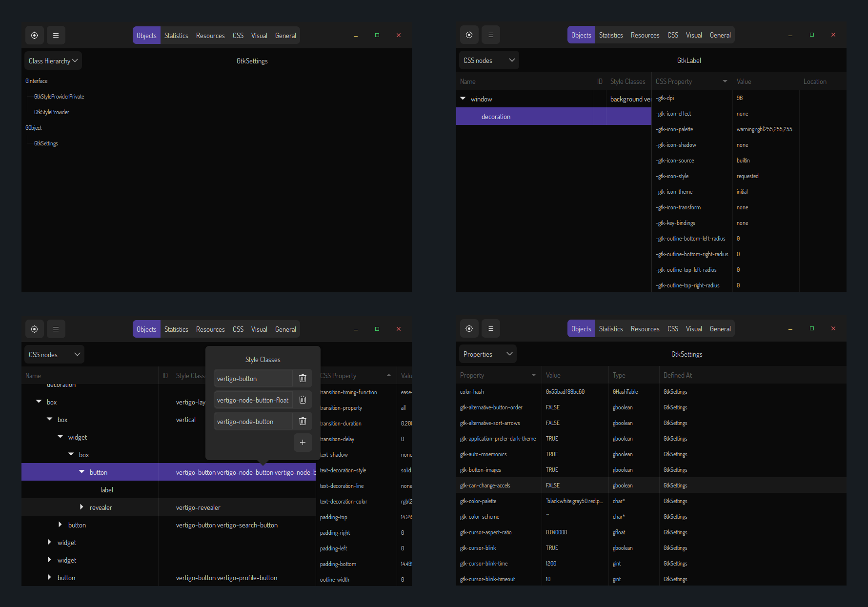Click sort arrow on Property column header
Viewport: 868px width, 607px height.
(533, 375)
